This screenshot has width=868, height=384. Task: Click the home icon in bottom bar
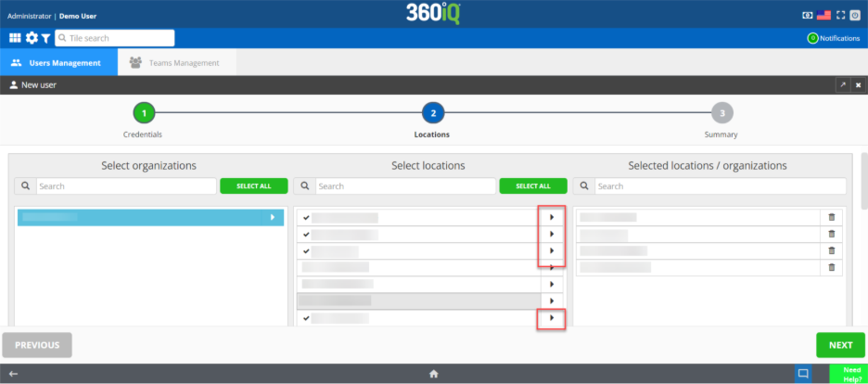point(433,374)
